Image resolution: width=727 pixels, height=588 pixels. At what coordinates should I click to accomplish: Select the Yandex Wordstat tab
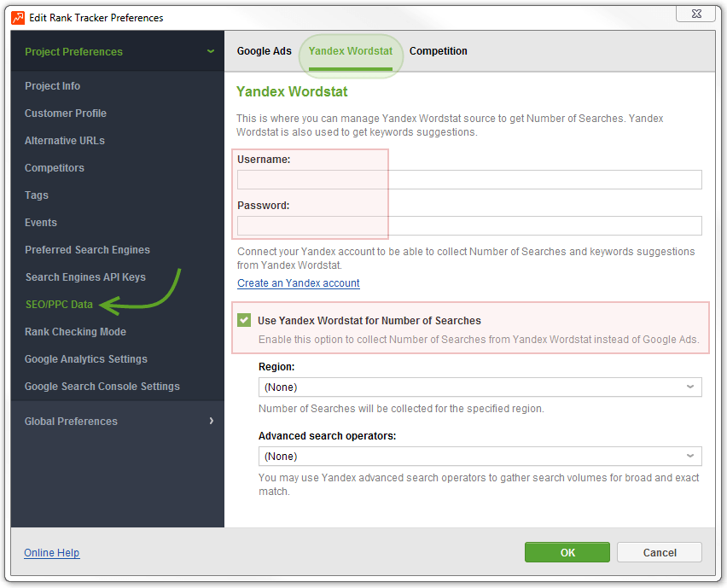pos(351,51)
